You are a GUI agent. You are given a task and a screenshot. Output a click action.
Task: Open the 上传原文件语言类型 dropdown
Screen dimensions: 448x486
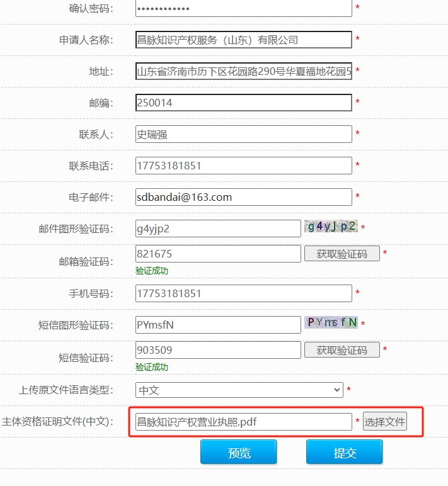pos(239,390)
